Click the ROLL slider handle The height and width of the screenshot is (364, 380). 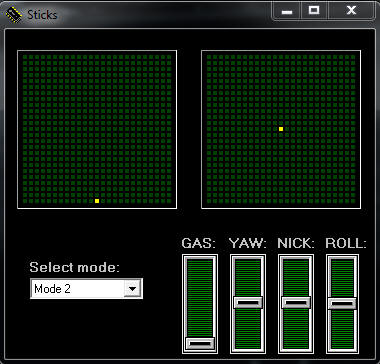(x=342, y=304)
